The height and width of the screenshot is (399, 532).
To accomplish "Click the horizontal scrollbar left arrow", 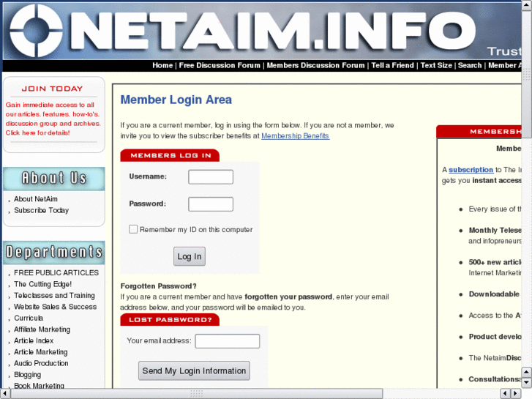I will pyautogui.click(x=4, y=394).
